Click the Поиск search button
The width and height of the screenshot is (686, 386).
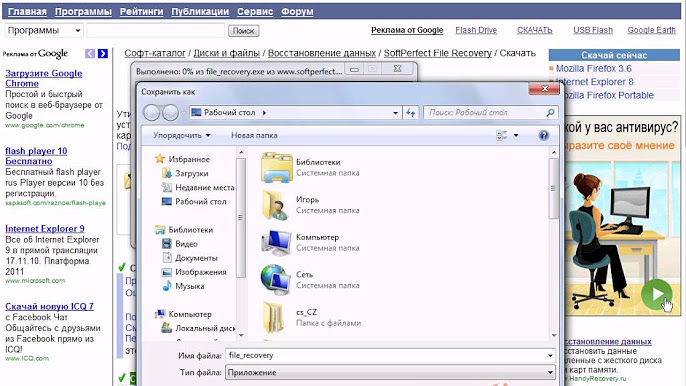click(x=244, y=31)
